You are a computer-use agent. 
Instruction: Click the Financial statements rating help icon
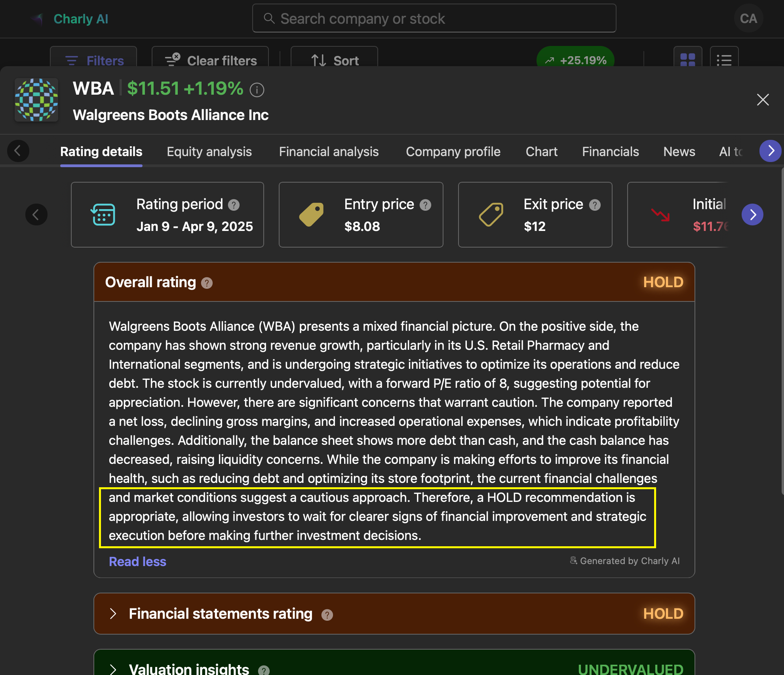[327, 615]
